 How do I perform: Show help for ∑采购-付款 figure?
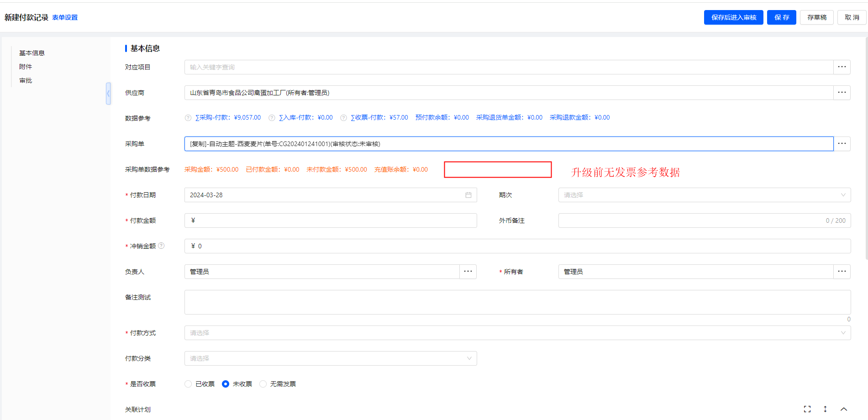tap(188, 118)
